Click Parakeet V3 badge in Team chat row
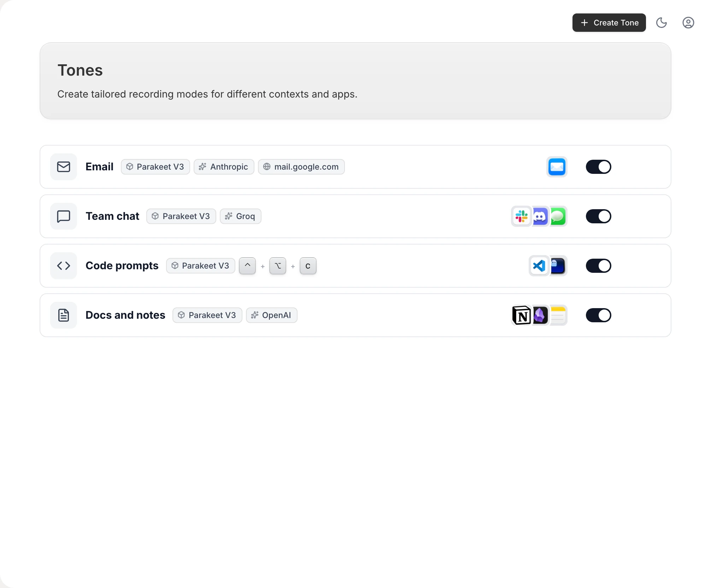The height and width of the screenshot is (588, 711). coord(181,216)
